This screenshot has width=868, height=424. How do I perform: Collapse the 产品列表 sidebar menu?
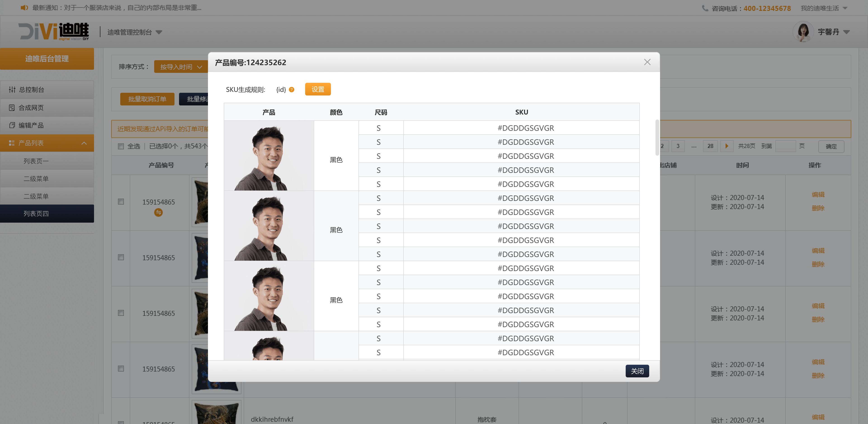pyautogui.click(x=84, y=143)
